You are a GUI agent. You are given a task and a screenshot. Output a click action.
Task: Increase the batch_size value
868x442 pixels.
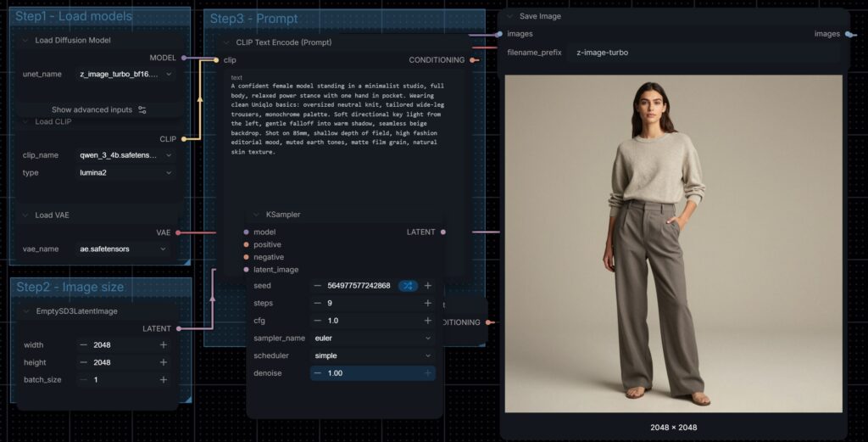164,380
